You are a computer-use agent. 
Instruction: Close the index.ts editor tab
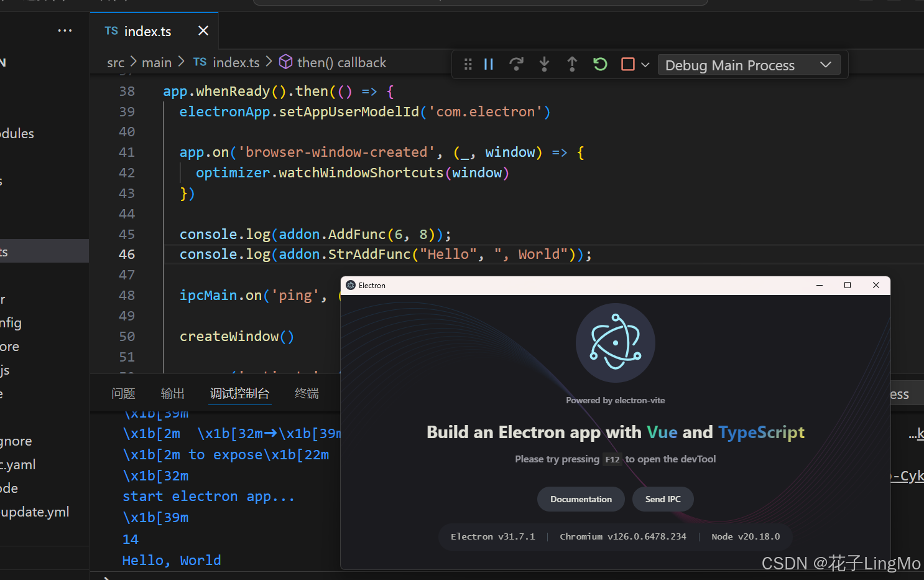(x=203, y=30)
